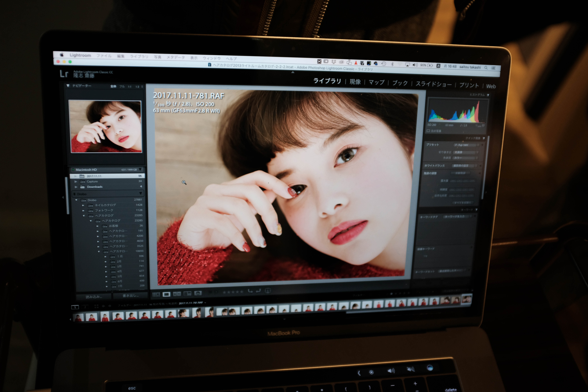The width and height of the screenshot is (588, 392).
Task: Click Japanese input source icon
Action: point(438,66)
